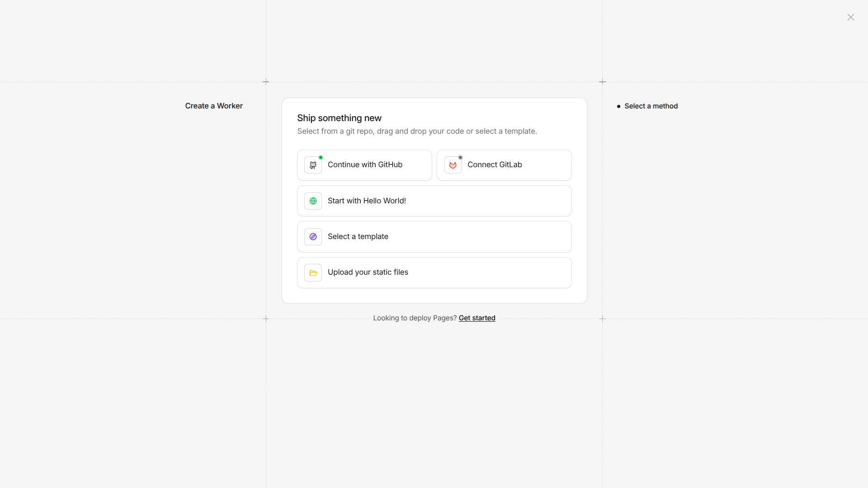Click the yellow open folder upload icon
Viewport: 868px width, 488px height.
click(313, 273)
